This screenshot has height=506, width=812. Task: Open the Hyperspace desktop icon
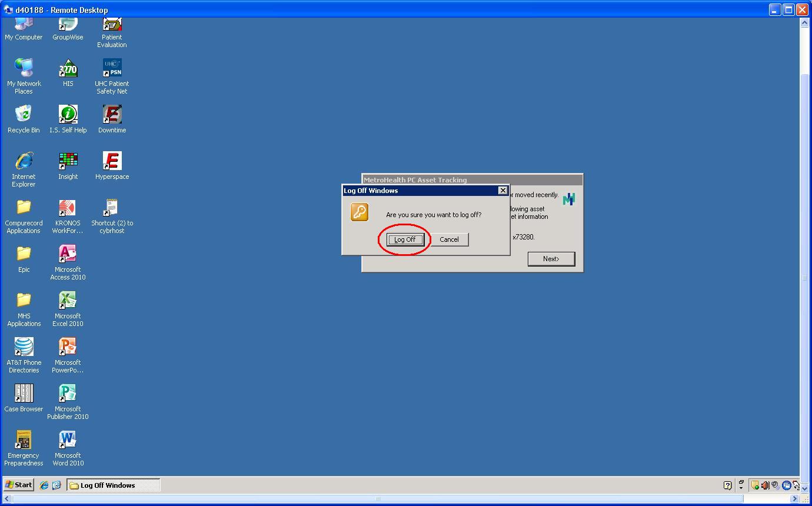(x=112, y=161)
